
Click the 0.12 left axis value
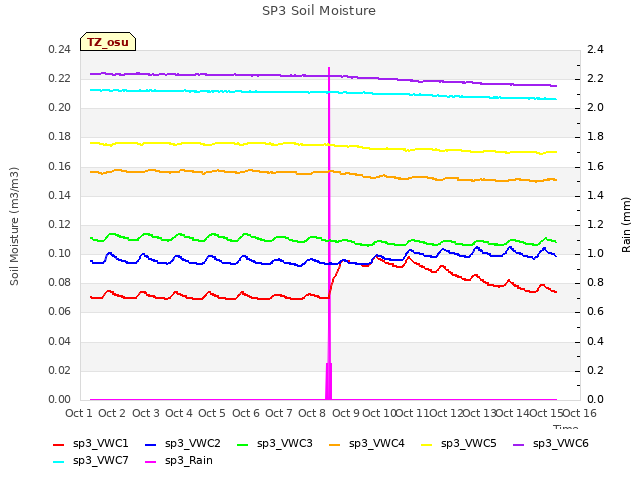59,224
